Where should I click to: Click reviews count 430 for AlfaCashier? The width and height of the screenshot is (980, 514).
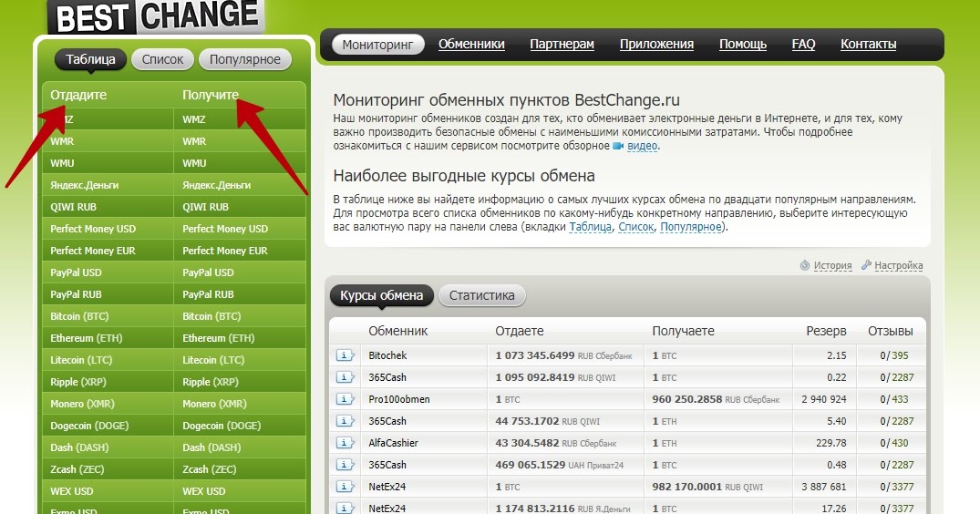pos(900,443)
